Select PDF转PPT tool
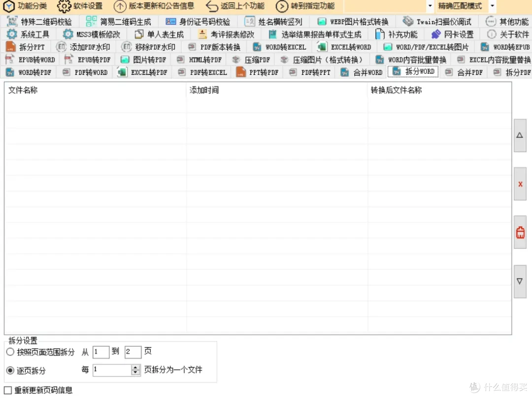532x398 pixels. point(310,72)
